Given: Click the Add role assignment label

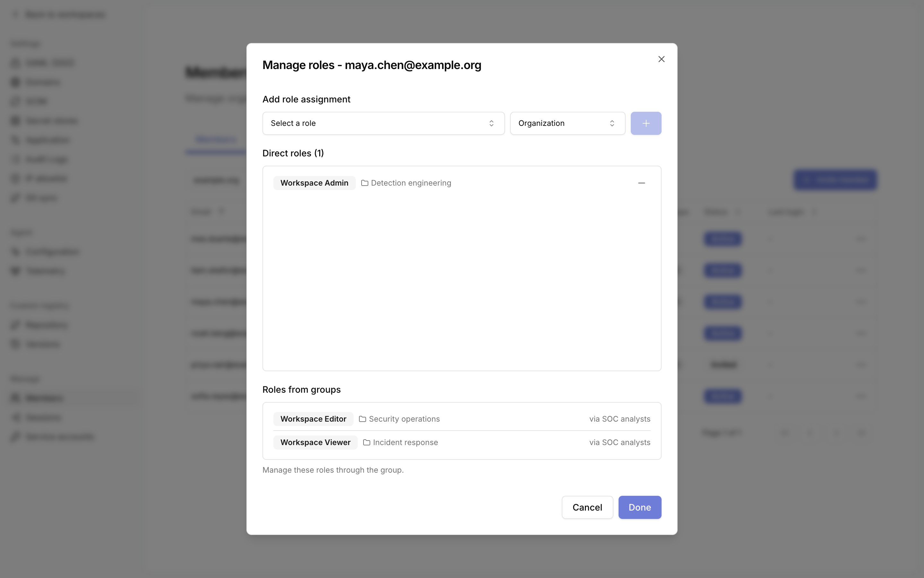Looking at the screenshot, I should click(x=306, y=100).
